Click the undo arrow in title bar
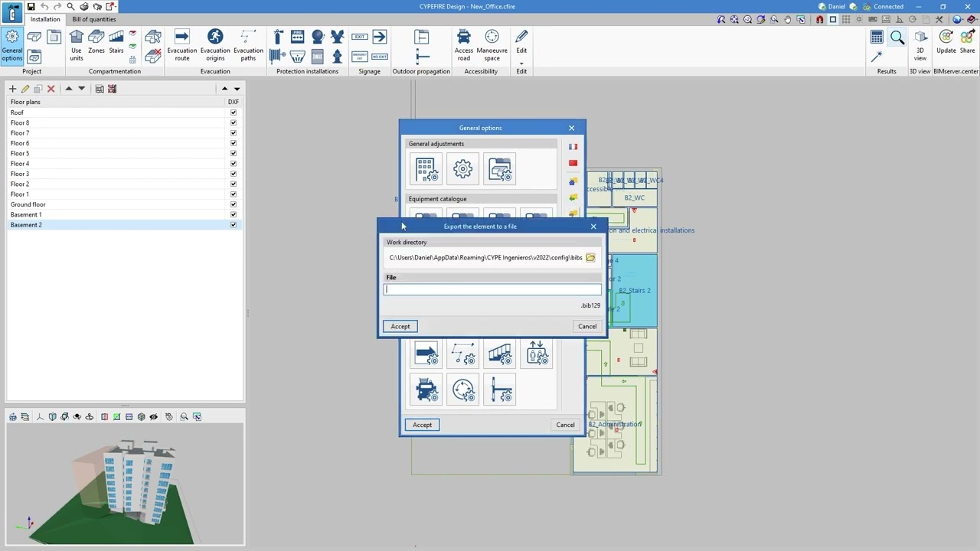The width and height of the screenshot is (980, 551). (x=44, y=6)
